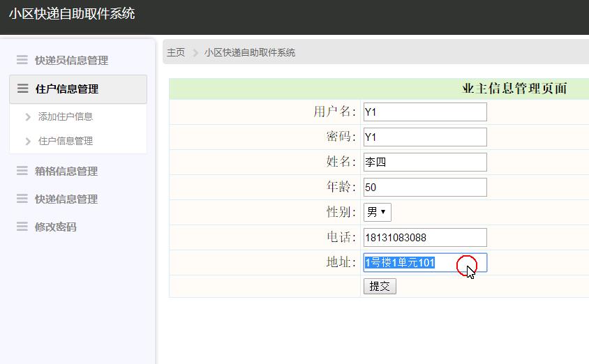Screen dimensions: 589x364
Task: Click the 小区快递自助取件系统 header title
Action: 72,13
